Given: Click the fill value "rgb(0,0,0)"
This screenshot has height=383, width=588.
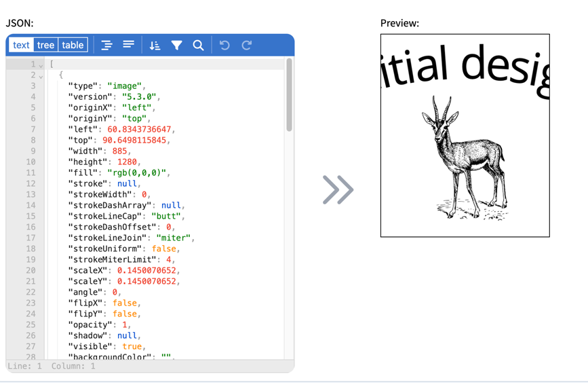Looking at the screenshot, I should tap(137, 173).
